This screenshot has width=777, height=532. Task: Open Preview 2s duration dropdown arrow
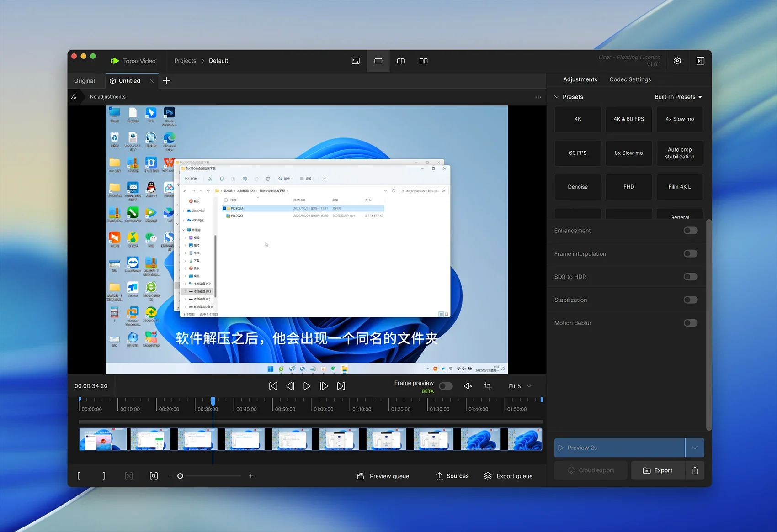coord(695,448)
